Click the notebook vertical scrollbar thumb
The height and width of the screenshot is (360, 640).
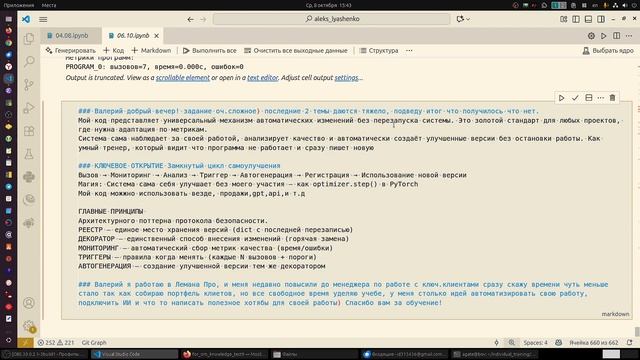tap(637, 331)
